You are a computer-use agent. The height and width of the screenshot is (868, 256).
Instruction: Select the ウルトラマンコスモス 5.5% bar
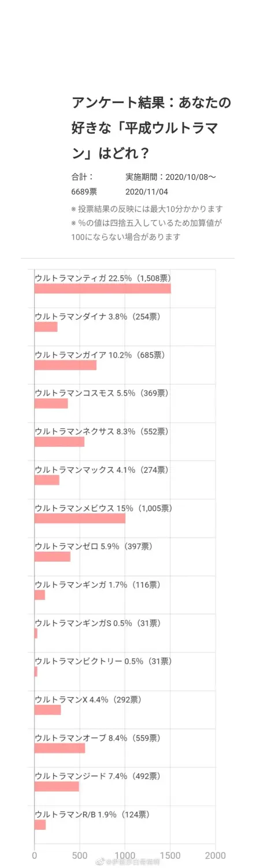pos(51,403)
